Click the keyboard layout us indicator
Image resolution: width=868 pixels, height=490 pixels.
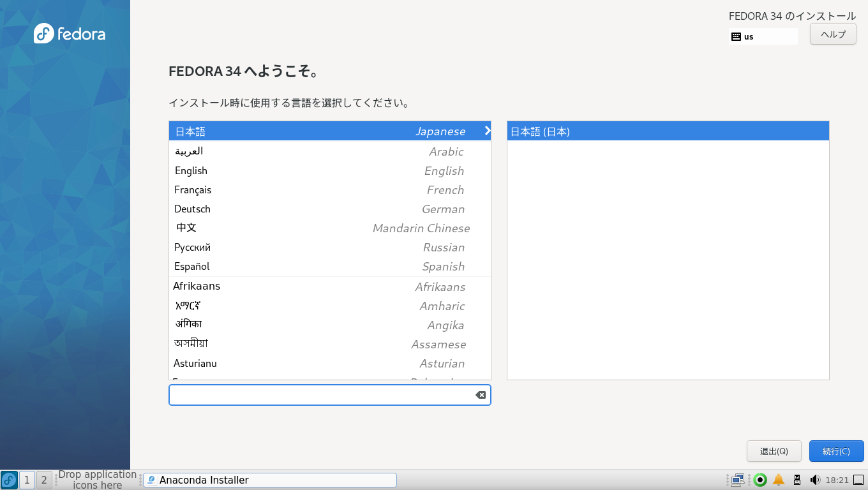[763, 36]
